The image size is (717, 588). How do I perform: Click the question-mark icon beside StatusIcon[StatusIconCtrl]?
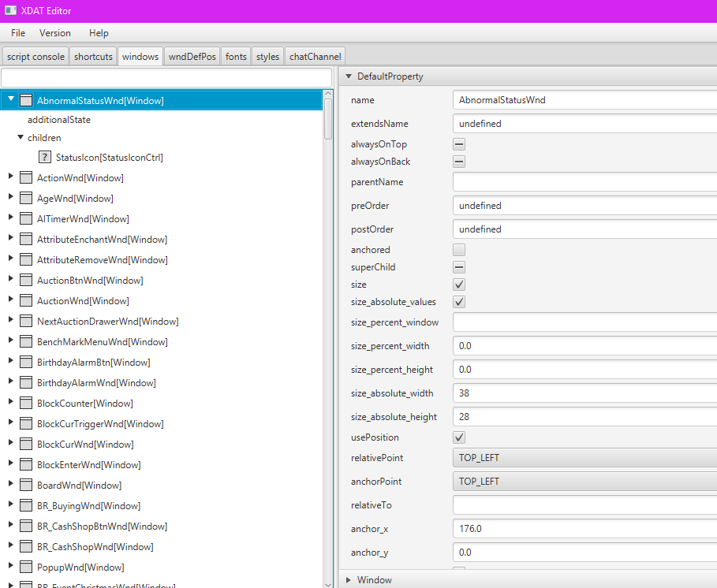[x=44, y=157]
